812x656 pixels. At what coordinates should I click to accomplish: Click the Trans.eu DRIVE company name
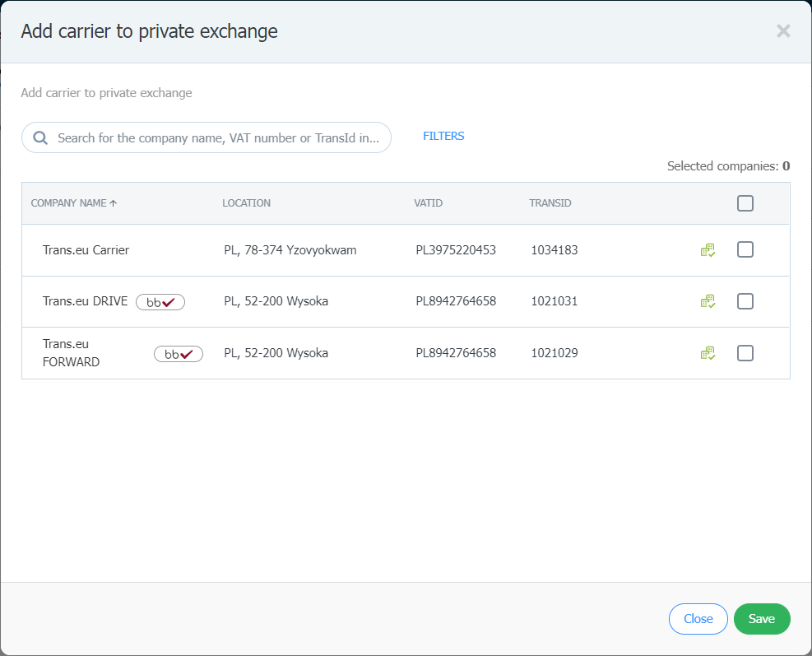85,301
